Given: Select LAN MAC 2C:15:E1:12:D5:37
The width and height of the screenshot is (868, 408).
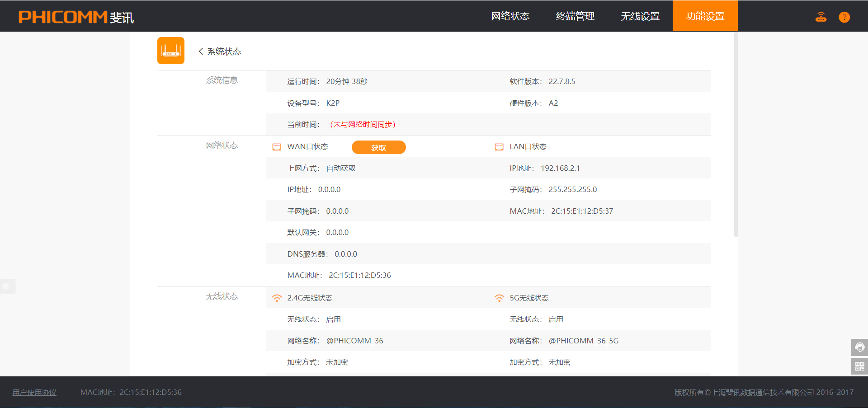Looking at the screenshot, I should [x=582, y=211].
